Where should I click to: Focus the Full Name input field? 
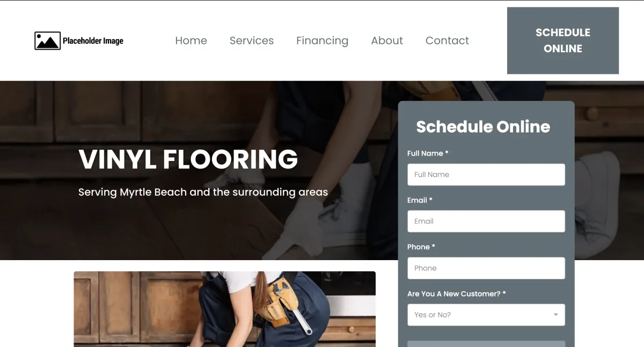[x=486, y=174]
